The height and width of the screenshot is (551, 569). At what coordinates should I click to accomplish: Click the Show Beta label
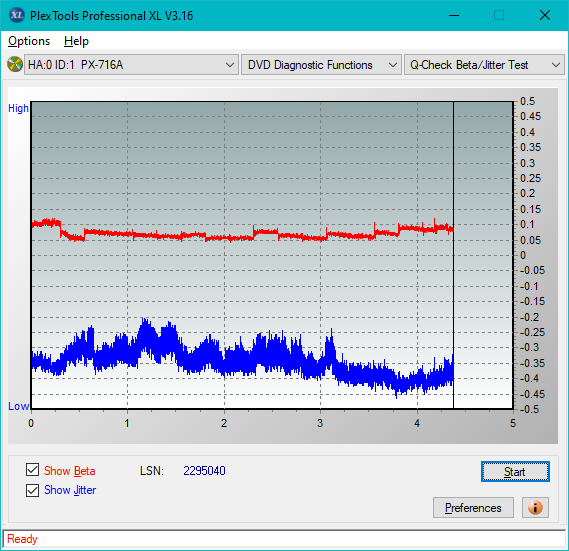pos(70,471)
